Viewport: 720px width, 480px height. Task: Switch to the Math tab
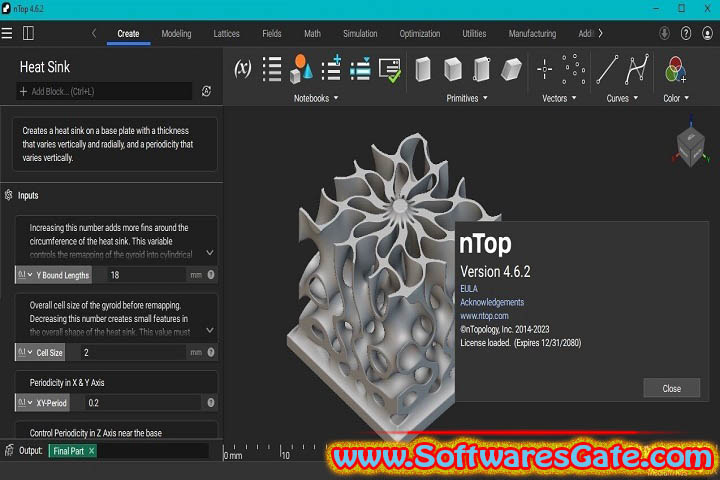tap(312, 34)
